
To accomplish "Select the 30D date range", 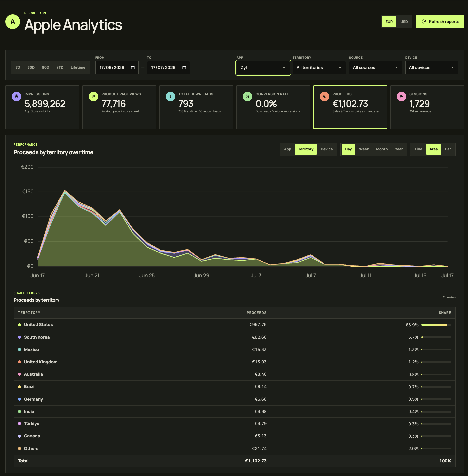I will [x=31, y=67].
